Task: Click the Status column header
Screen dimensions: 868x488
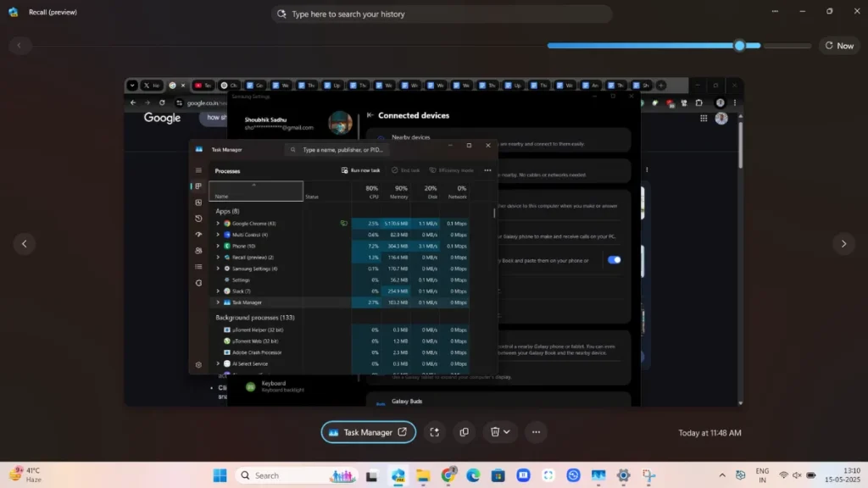Action: [x=327, y=191]
